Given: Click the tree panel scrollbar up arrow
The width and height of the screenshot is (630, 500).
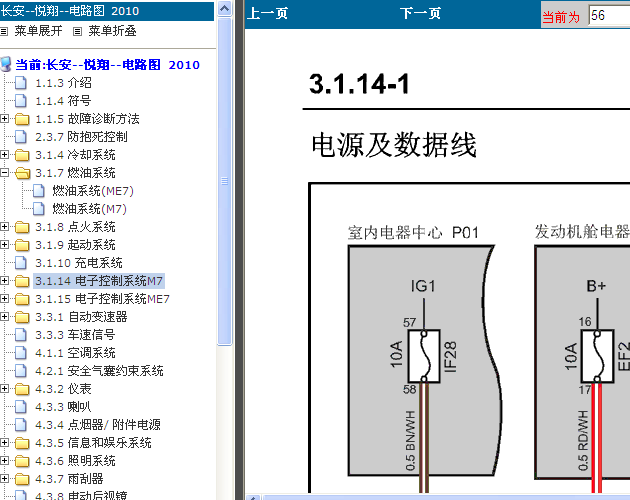Looking at the screenshot, I should click(x=225, y=8).
